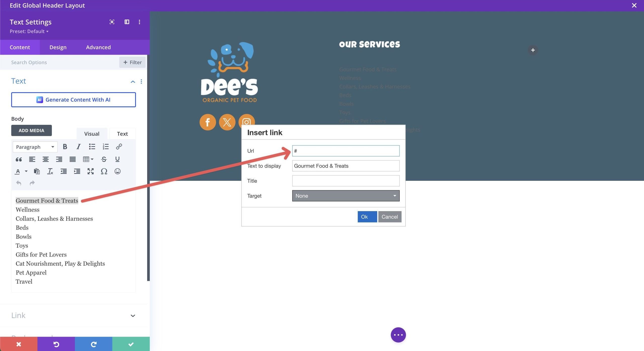Click the strikethrough formatting icon
The image size is (644, 351).
point(103,159)
